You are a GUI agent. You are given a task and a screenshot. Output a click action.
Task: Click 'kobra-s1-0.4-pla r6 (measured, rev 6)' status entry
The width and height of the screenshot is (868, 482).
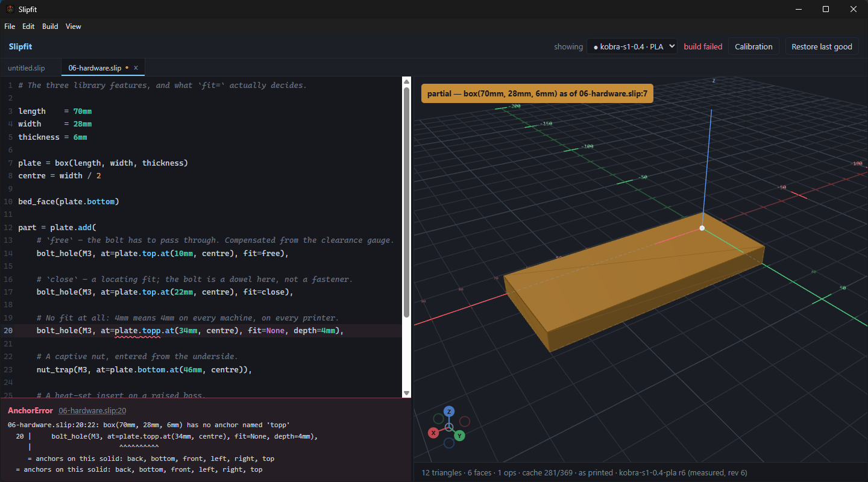(683, 473)
